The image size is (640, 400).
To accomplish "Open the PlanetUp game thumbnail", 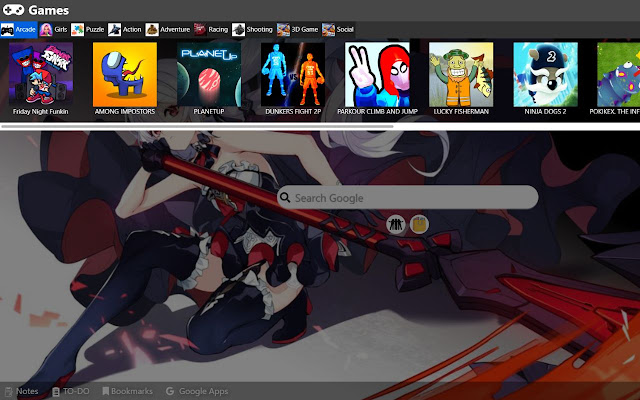I will (x=209, y=74).
